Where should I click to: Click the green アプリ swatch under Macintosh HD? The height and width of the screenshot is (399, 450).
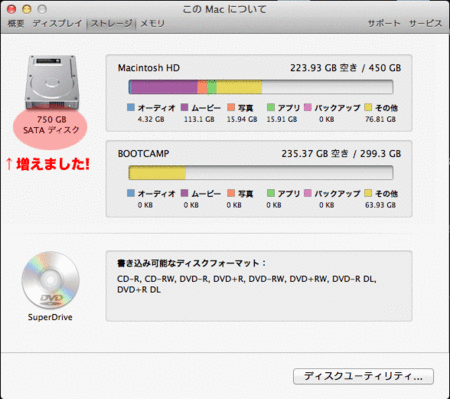pos(271,107)
